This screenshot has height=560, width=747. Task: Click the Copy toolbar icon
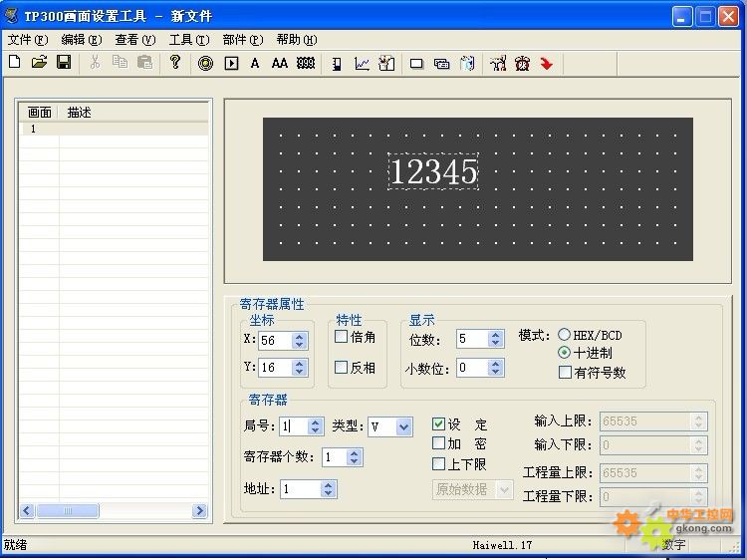point(120,62)
